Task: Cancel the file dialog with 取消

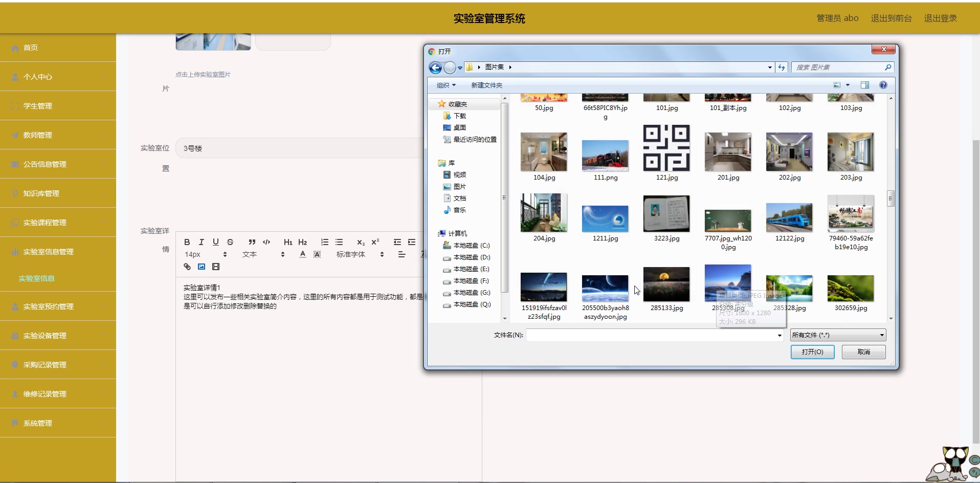Action: pyautogui.click(x=864, y=352)
